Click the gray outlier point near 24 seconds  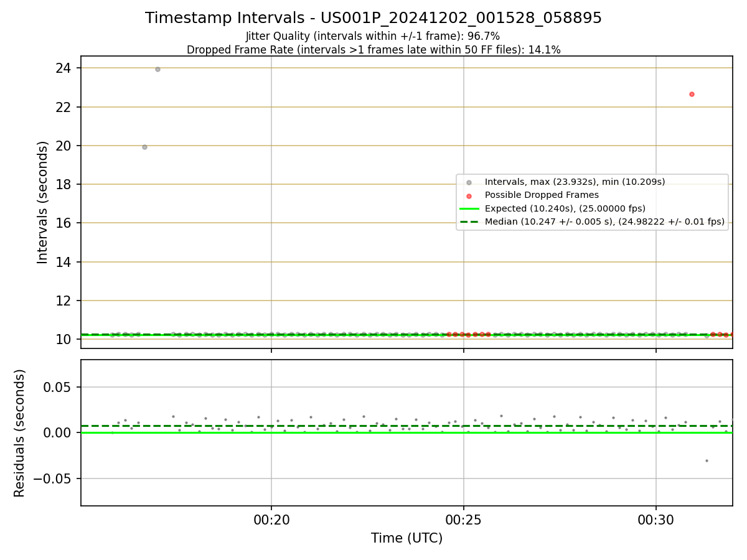coord(157,69)
